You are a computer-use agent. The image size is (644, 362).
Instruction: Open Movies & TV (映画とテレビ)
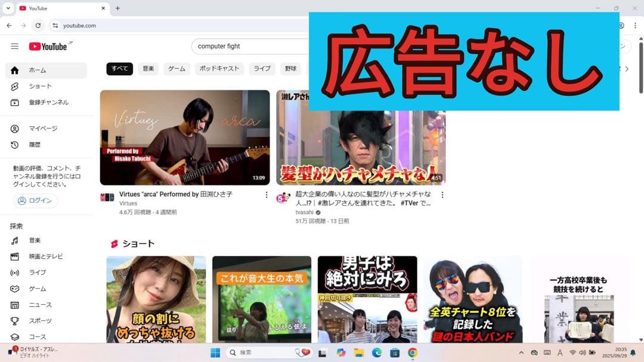pyautogui.click(x=46, y=256)
